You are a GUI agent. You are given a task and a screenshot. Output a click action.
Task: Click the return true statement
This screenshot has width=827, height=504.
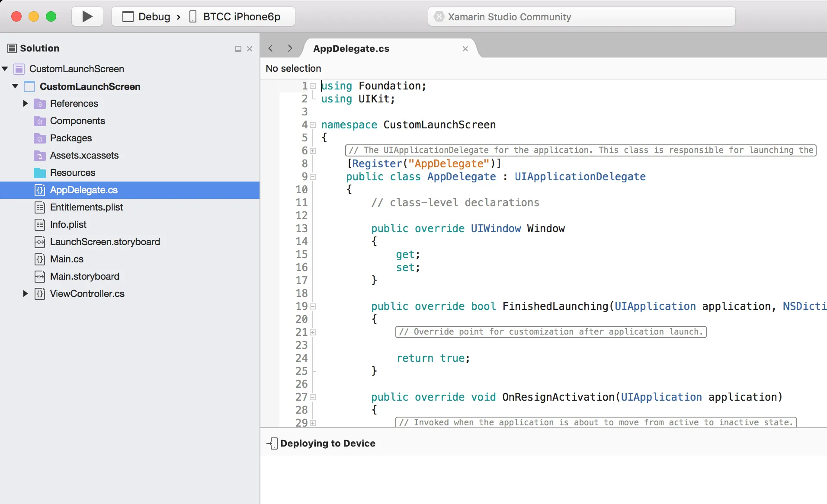(x=433, y=358)
